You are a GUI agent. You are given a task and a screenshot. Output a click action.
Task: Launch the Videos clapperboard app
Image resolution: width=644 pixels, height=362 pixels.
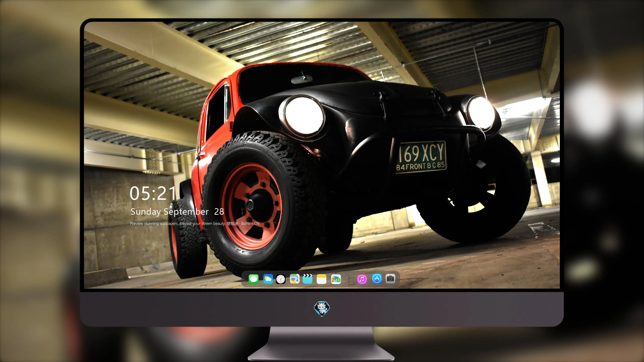[308, 279]
